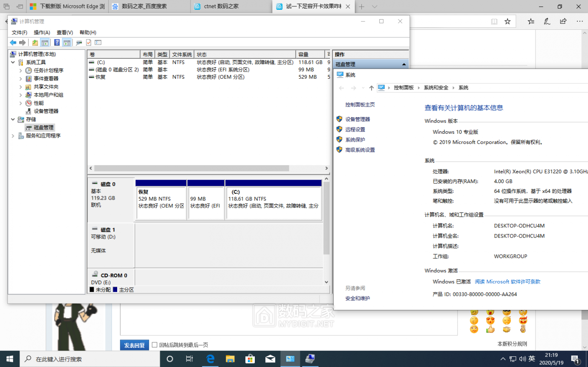Open the Mail app from the taskbar
Viewport: 588px width, 367px height.
pyautogui.click(x=270, y=359)
